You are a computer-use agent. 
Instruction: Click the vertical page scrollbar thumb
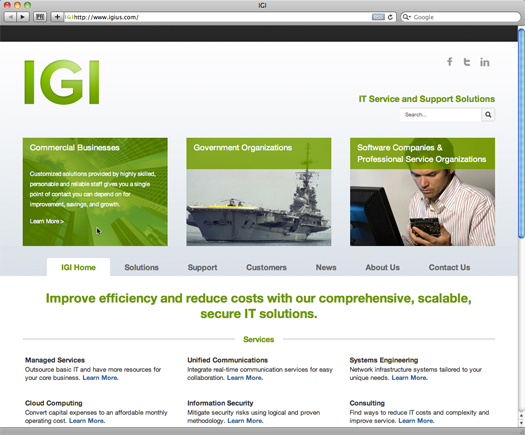point(521,134)
